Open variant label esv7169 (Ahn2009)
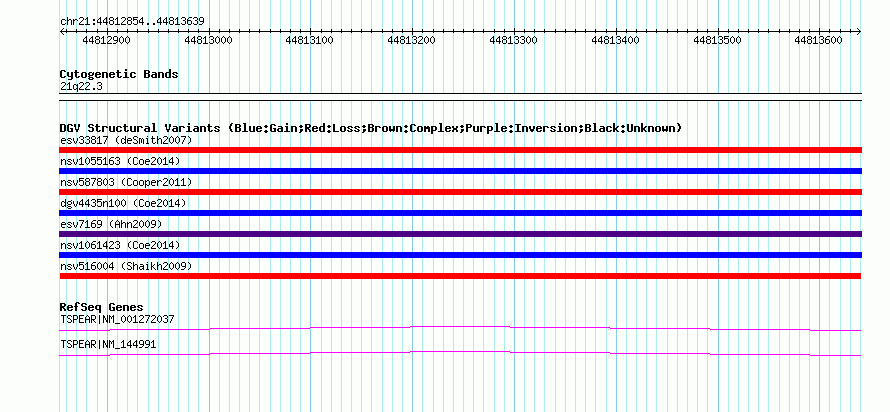This screenshot has height=412, width=890. point(111,224)
